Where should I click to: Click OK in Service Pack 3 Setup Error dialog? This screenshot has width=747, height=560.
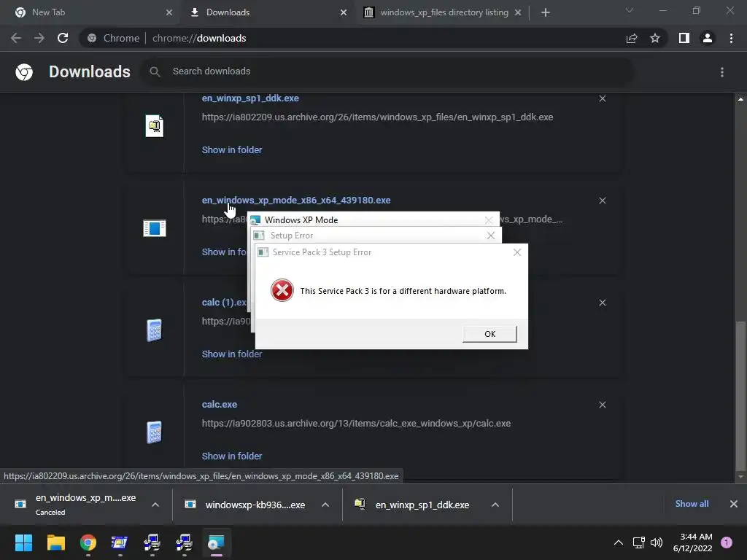click(x=489, y=334)
